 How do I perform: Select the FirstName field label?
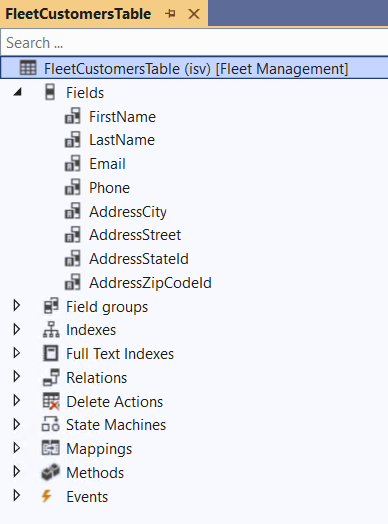point(122,117)
